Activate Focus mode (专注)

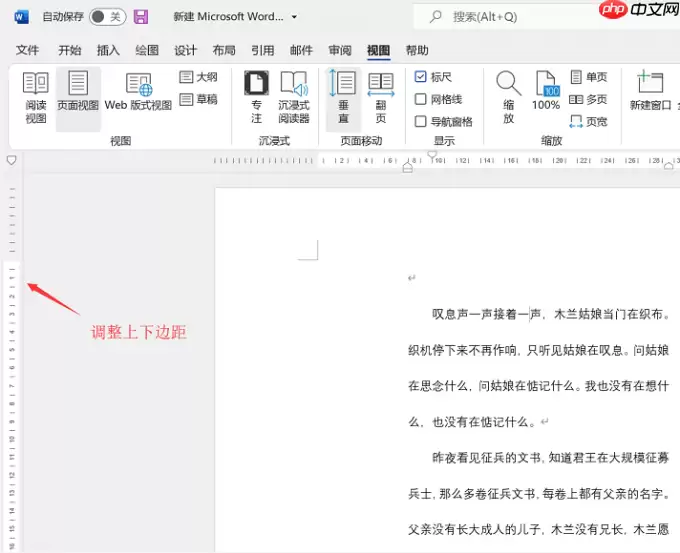point(256,98)
